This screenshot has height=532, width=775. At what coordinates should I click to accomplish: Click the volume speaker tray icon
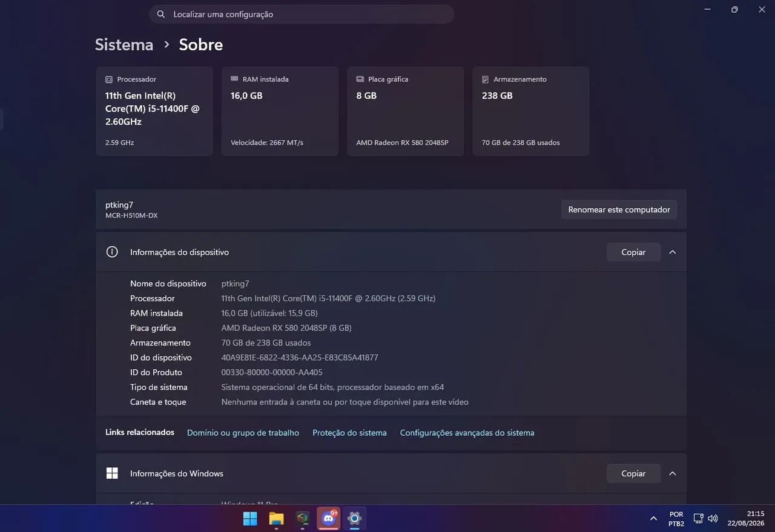[x=713, y=519]
